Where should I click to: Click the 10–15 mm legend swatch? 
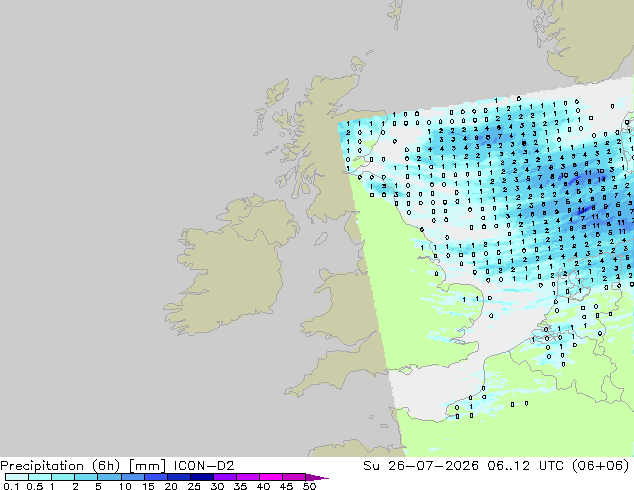pos(133,477)
